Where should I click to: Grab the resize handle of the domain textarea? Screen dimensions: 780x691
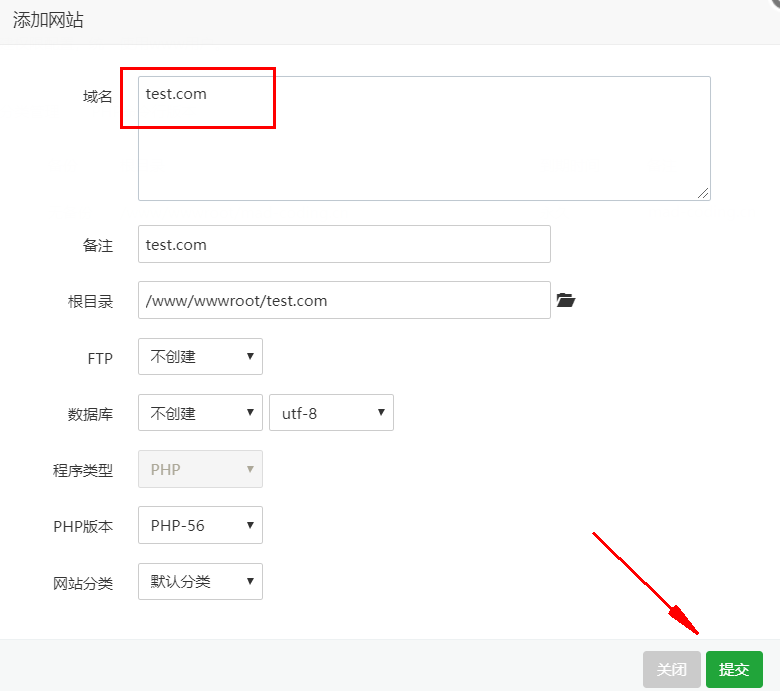(x=704, y=193)
